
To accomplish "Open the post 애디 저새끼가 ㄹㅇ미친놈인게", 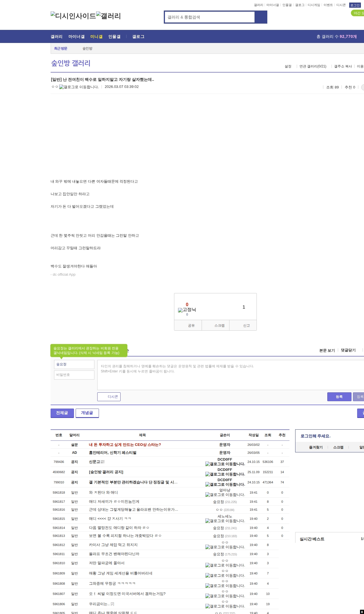I will click(x=114, y=502).
